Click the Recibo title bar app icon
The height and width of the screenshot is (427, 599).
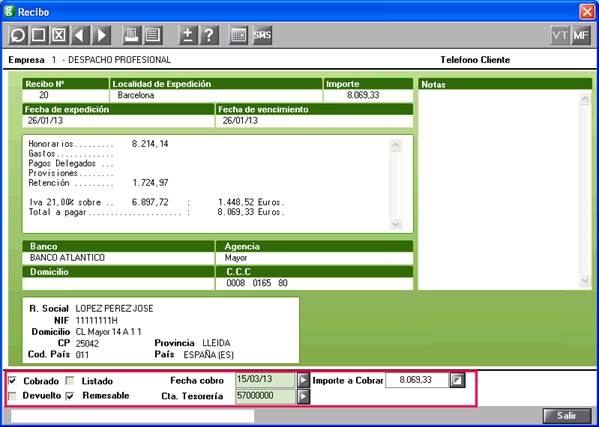(x=9, y=12)
